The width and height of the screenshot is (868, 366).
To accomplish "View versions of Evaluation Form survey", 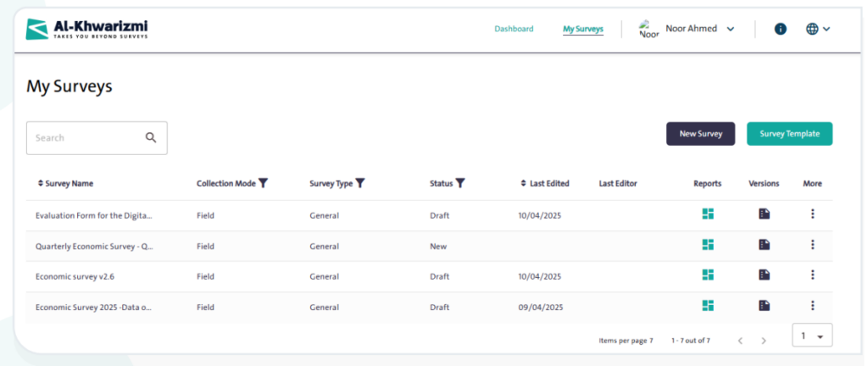I will coord(764,215).
